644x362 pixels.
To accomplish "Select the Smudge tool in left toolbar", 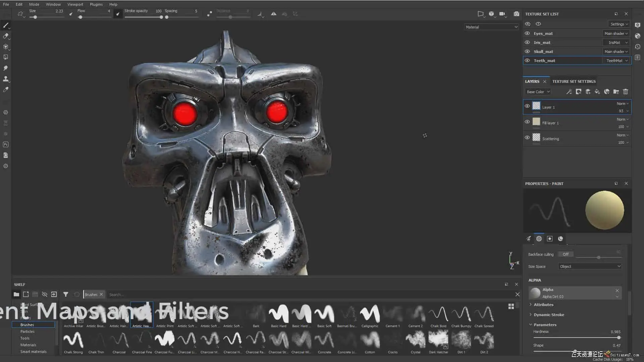I will point(6,68).
